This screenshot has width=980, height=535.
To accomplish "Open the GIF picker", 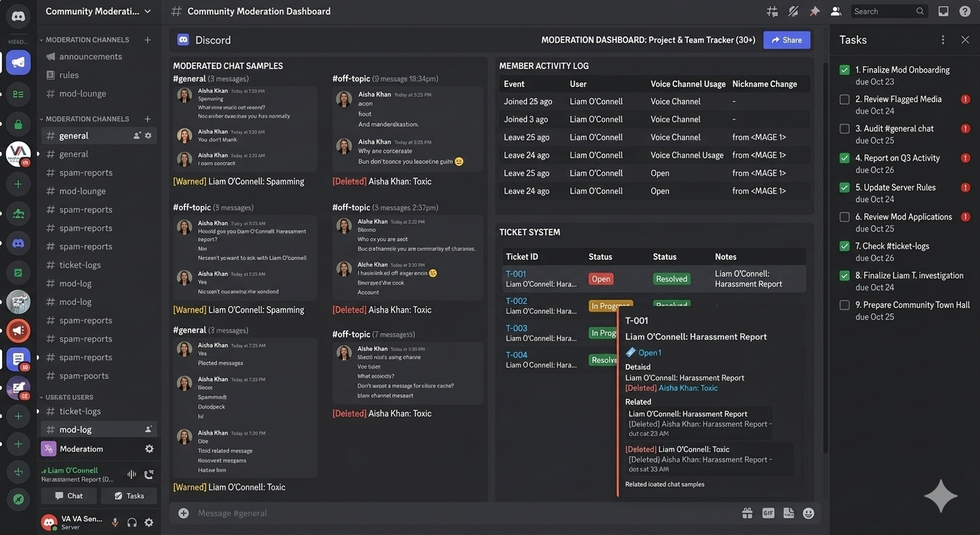I will tap(768, 513).
